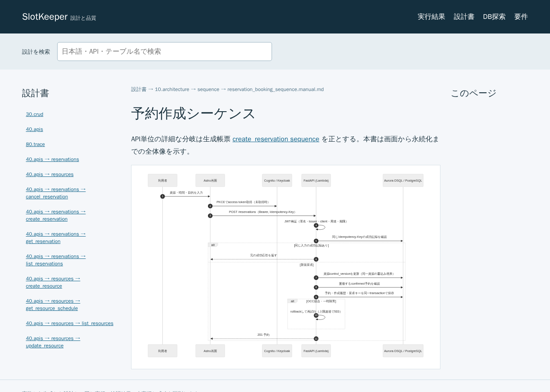Viewport: 550px width, 392px height.
Task: Select 要件 in the top navigation
Action: click(x=521, y=17)
